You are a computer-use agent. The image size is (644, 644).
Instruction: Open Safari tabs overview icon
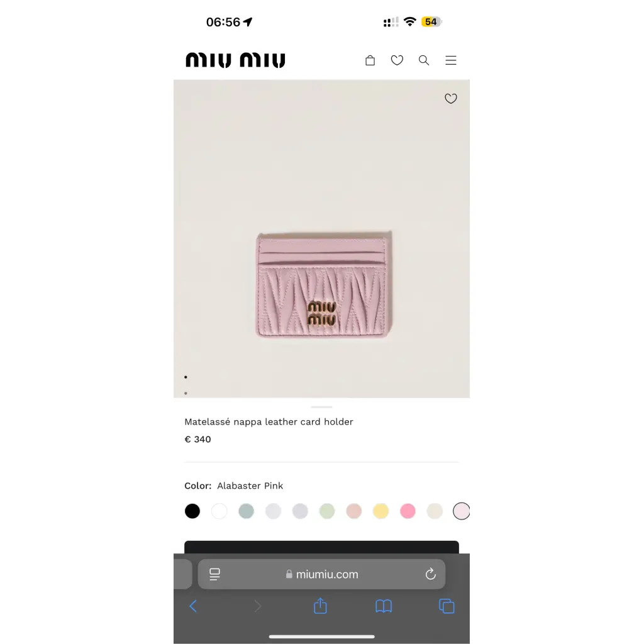447,606
